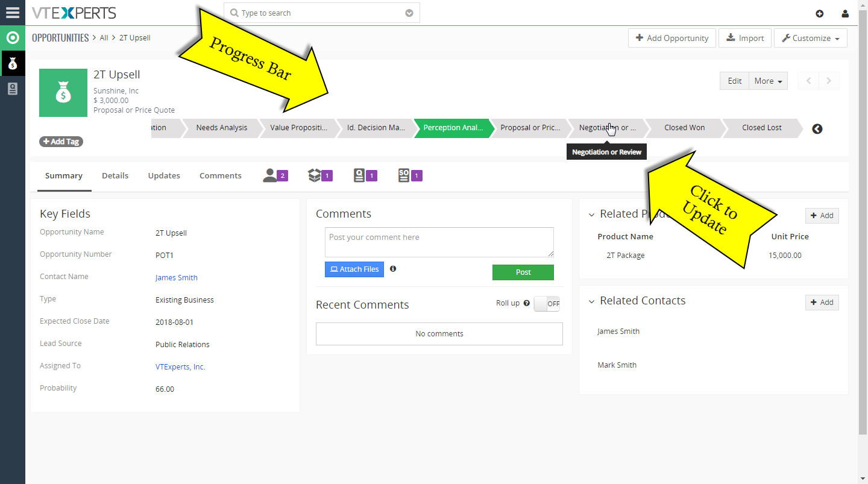Click the green opportunity record image
The height and width of the screenshot is (484, 868).
click(63, 93)
